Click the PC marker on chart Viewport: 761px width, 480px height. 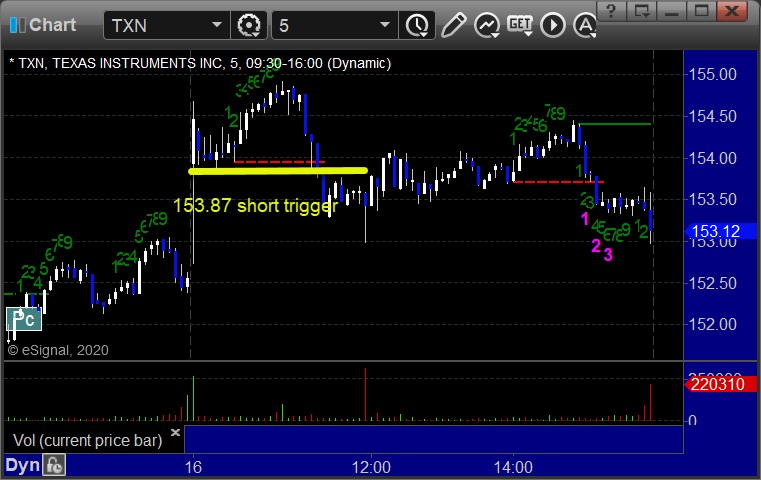[24, 319]
